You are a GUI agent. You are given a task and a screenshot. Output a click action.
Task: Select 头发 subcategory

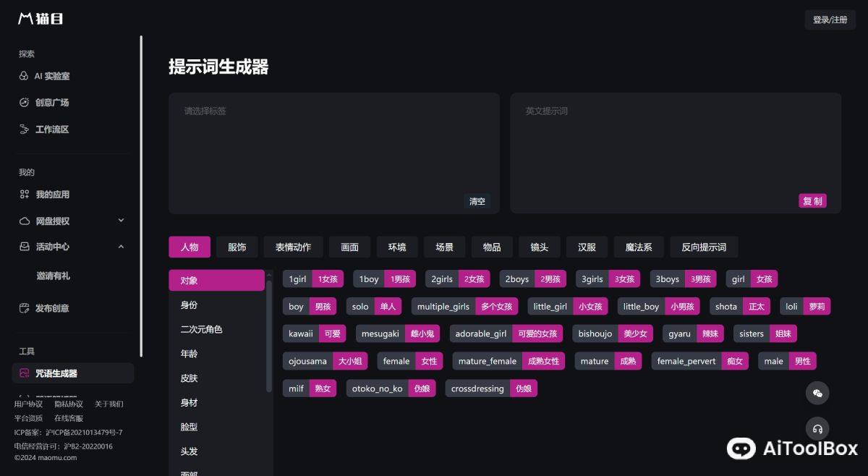[x=216, y=451]
